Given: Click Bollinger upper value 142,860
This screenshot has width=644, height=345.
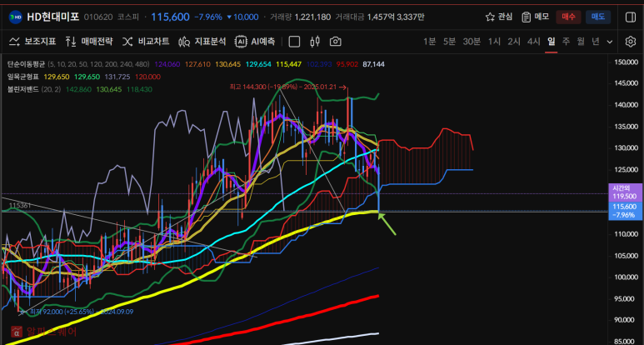Looking at the screenshot, I should tap(79, 89).
